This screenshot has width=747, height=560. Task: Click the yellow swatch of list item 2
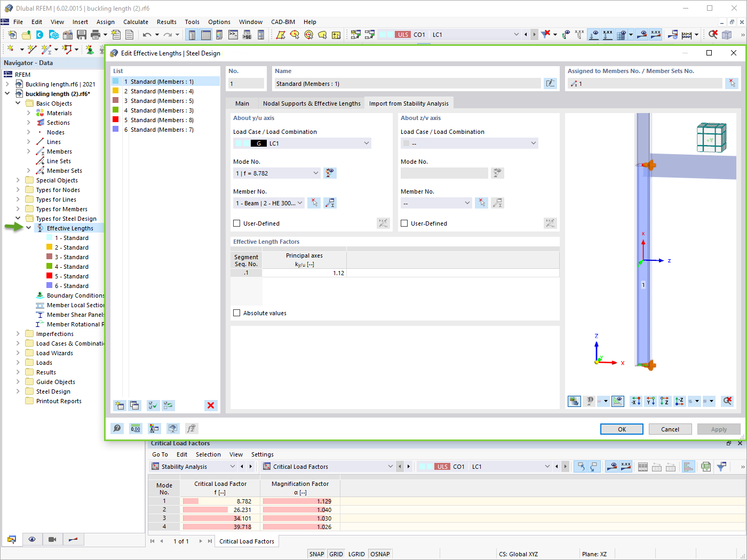(116, 91)
